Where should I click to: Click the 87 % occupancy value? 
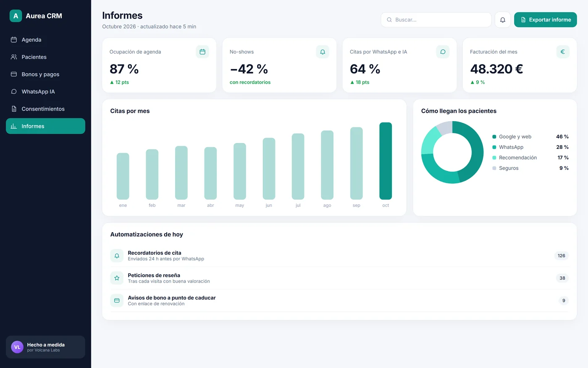click(124, 69)
